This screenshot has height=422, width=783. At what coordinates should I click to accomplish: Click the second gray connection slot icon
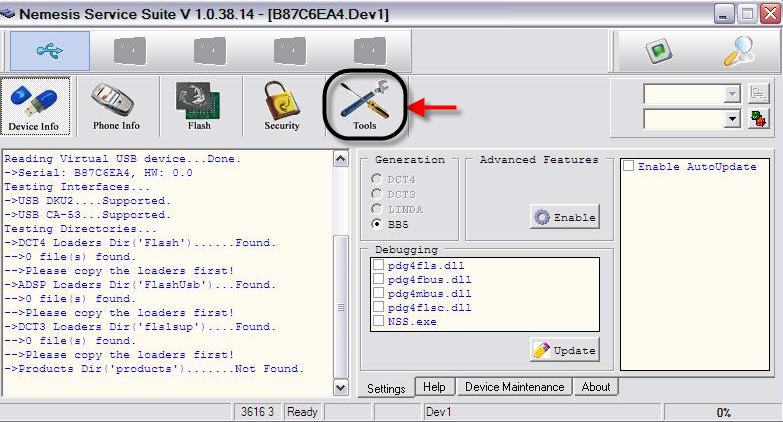click(x=130, y=51)
